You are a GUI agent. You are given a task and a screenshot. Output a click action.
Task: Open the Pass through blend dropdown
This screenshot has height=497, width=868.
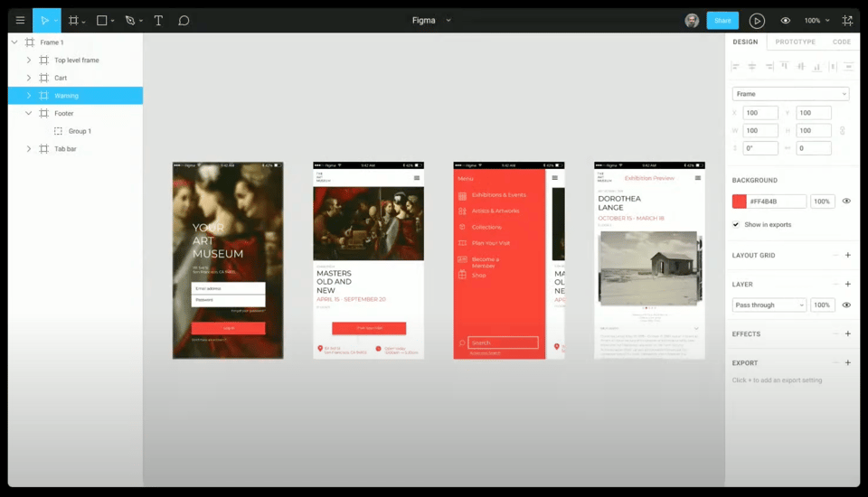coord(769,305)
